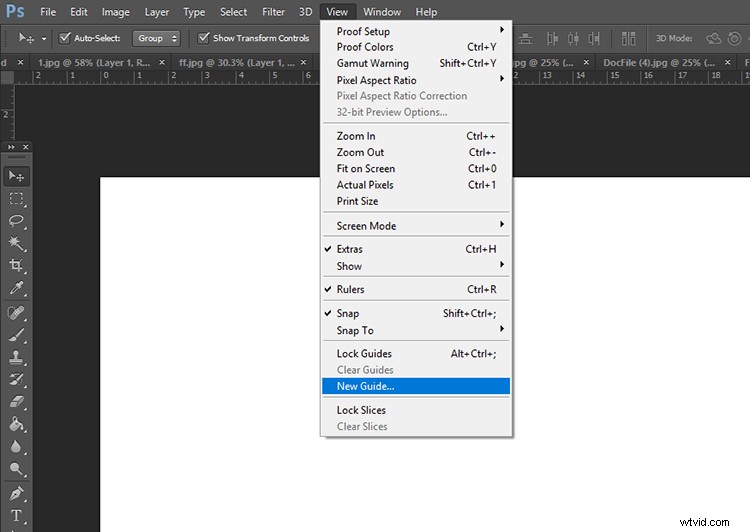Viewport: 750px width, 532px height.
Task: Expand the Snap To submenu
Action: tap(416, 330)
